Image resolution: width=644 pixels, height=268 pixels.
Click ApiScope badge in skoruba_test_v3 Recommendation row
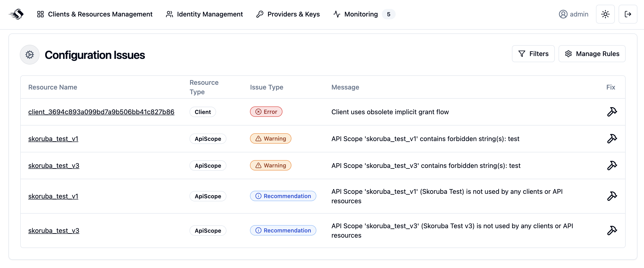[x=208, y=231]
